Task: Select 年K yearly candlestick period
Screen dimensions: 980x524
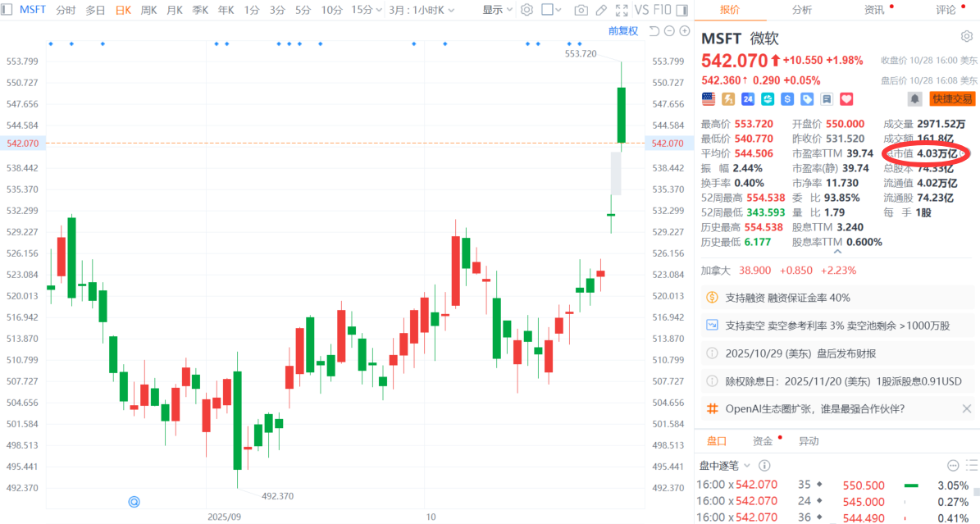Action: tap(226, 10)
